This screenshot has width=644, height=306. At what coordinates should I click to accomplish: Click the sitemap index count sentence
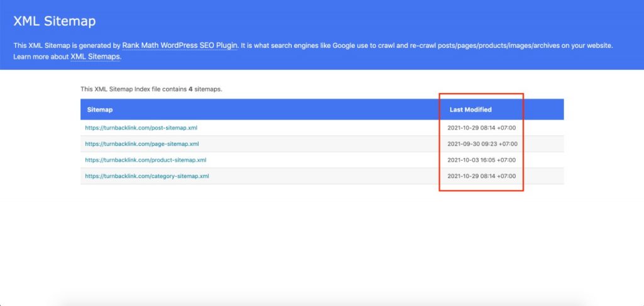(x=151, y=89)
